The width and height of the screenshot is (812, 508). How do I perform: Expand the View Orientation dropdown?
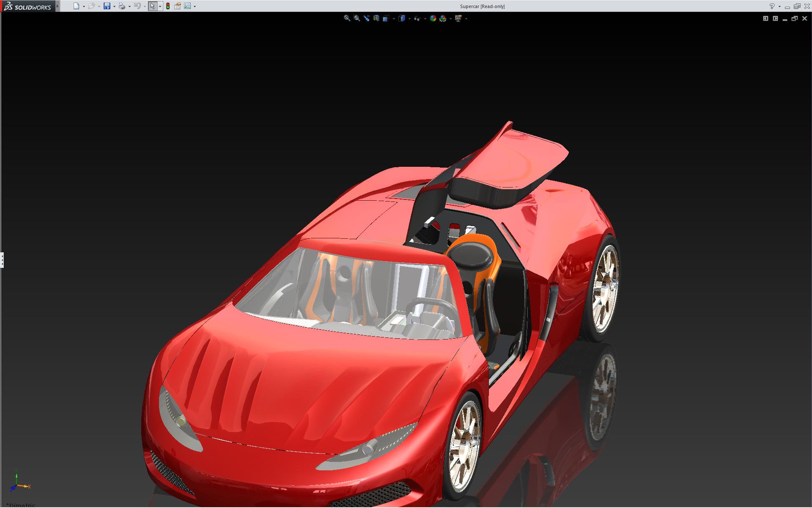click(394, 19)
